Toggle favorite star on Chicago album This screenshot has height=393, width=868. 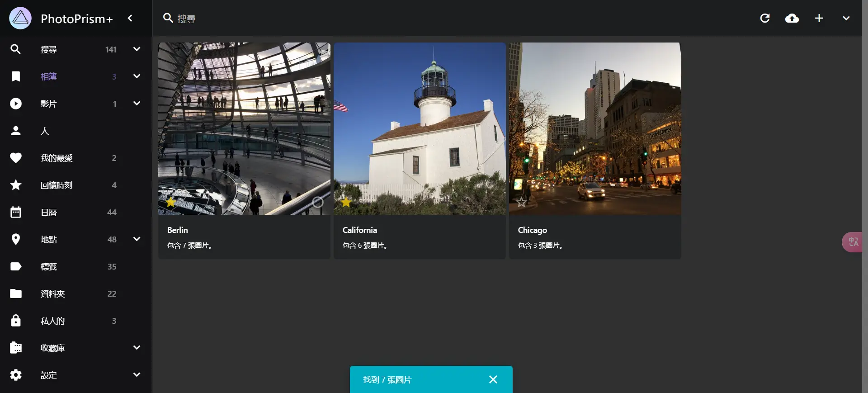point(522,202)
